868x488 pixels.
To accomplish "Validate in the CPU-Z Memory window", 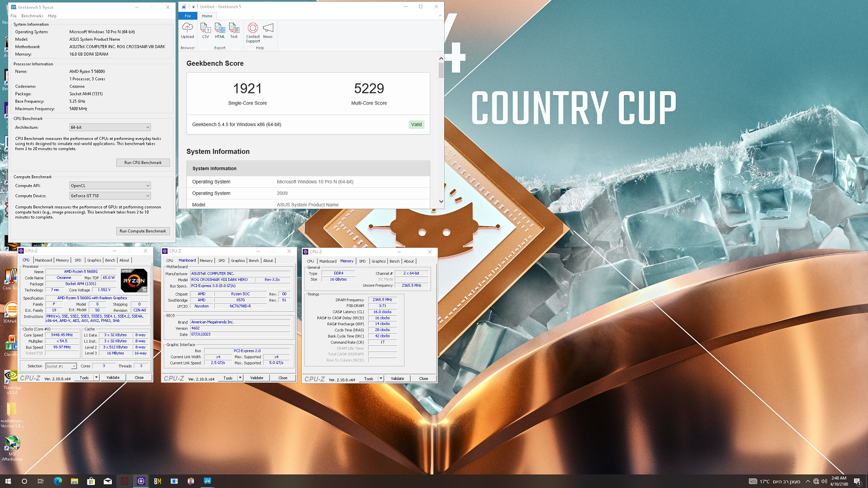I will coord(398,379).
